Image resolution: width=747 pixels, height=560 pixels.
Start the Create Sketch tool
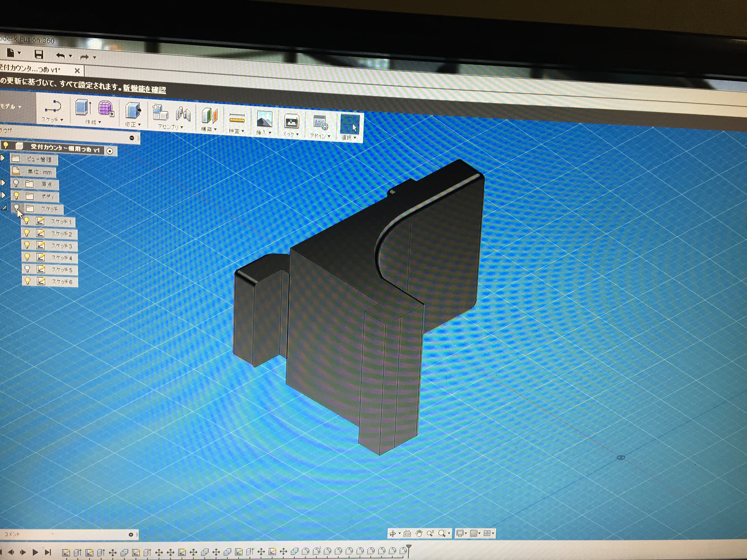[x=53, y=107]
